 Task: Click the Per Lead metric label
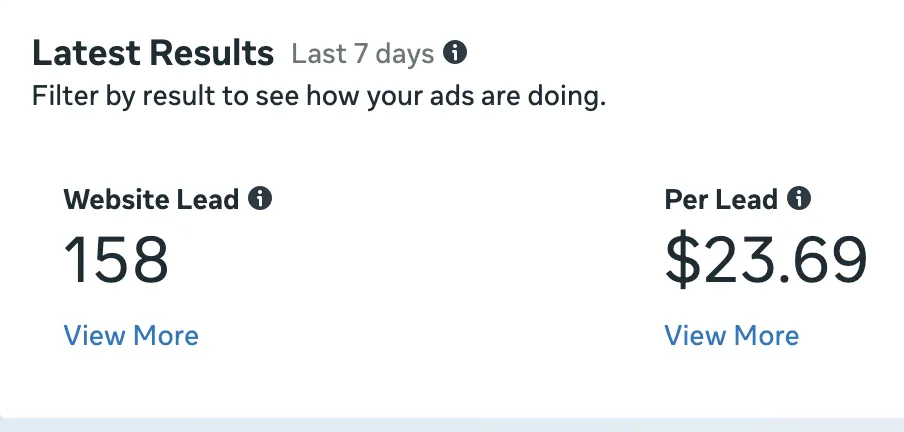tap(721, 199)
